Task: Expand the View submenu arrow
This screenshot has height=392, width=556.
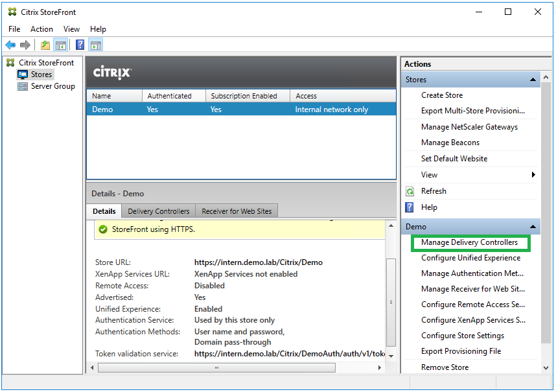Action: (533, 175)
